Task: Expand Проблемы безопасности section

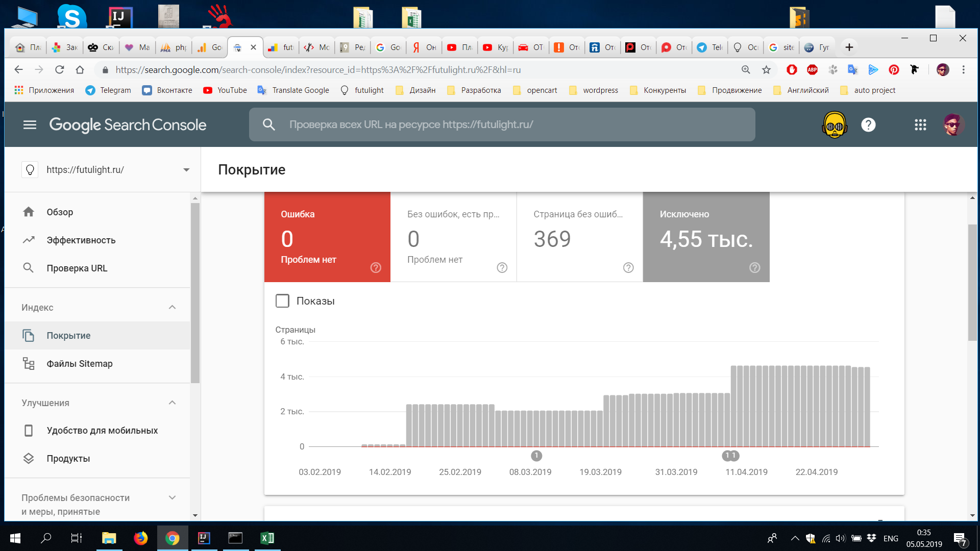Action: 172,497
